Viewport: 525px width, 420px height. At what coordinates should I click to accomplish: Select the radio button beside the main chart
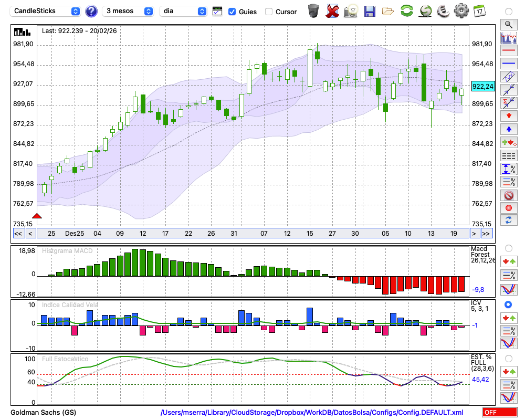coord(509,12)
